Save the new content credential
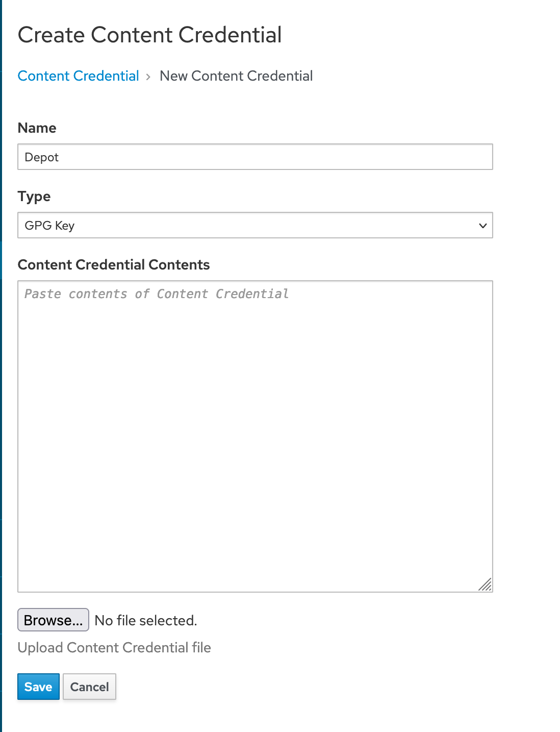Screen dimensions: 560x732 38,687
